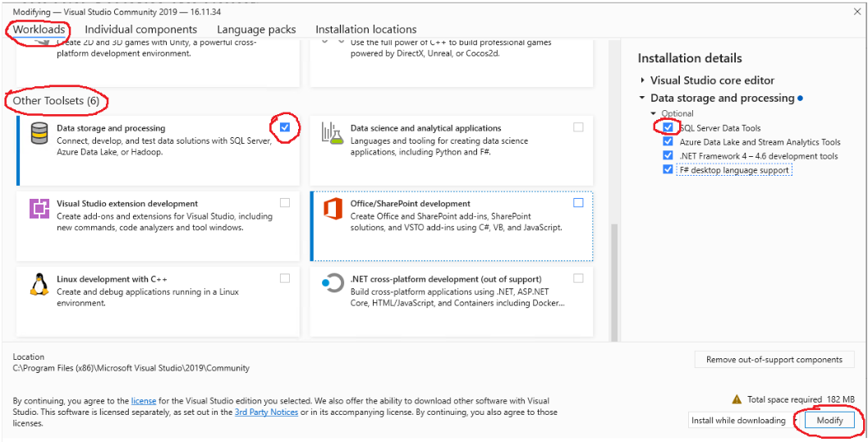Screen dimensions: 868x442
Task: Check the .NET cross-platform development workload
Action: click(578, 278)
